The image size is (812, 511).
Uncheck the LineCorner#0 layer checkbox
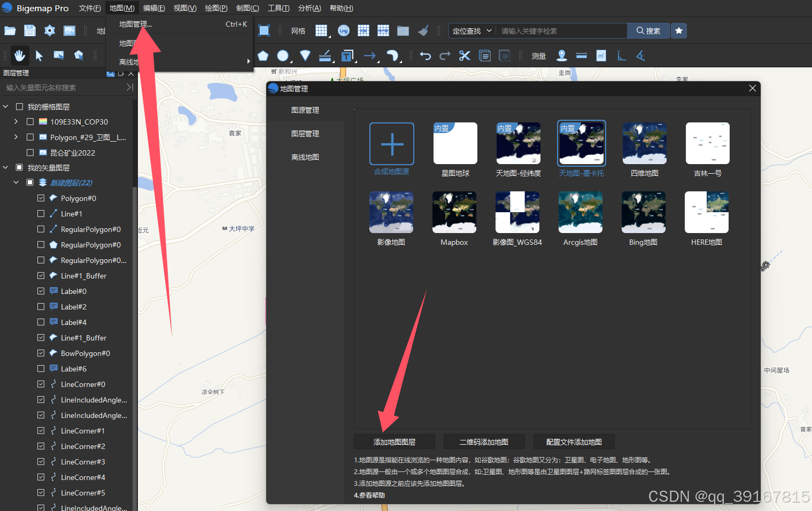click(41, 384)
